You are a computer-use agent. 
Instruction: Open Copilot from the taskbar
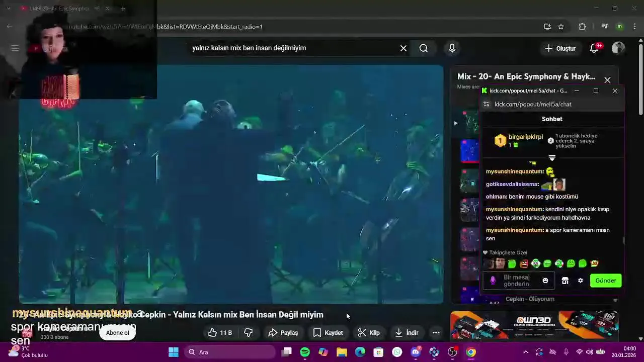tap(323, 352)
